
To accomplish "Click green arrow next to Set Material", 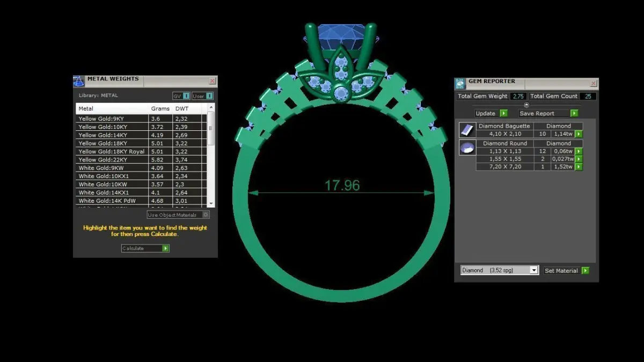I will tap(585, 271).
